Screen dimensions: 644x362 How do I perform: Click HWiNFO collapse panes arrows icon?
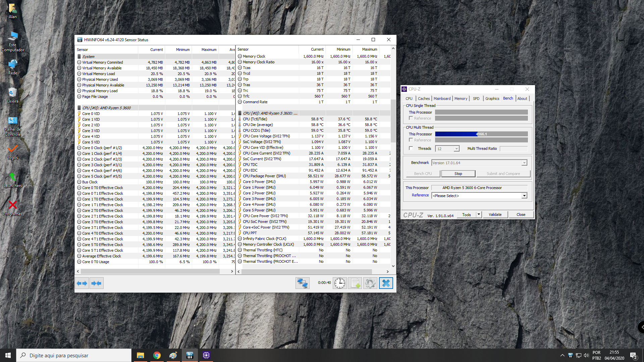97,283
